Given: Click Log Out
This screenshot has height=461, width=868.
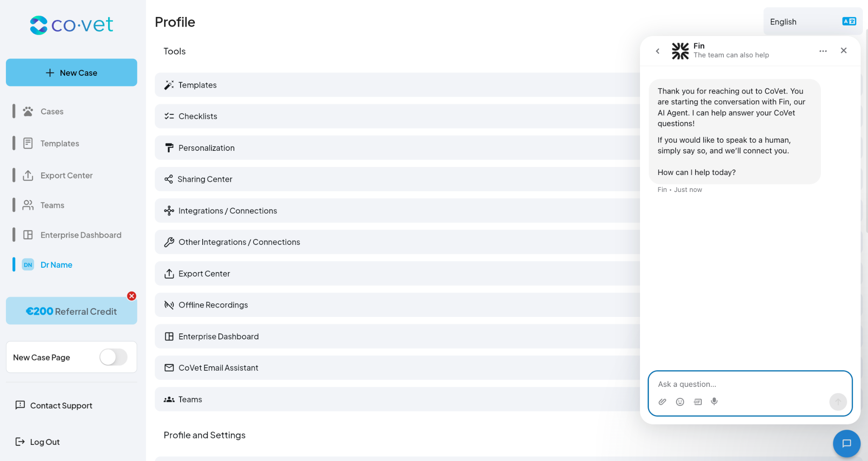Looking at the screenshot, I should coord(45,442).
